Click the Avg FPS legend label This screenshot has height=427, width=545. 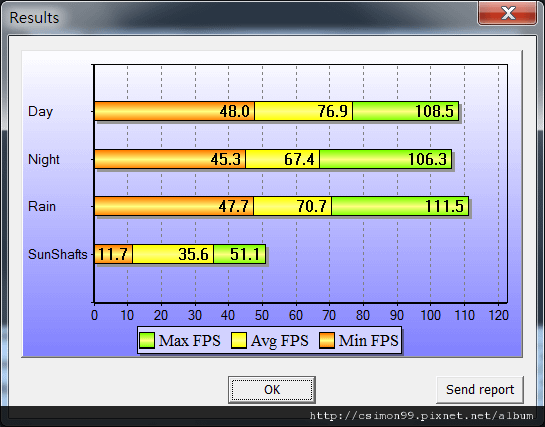click(x=279, y=341)
